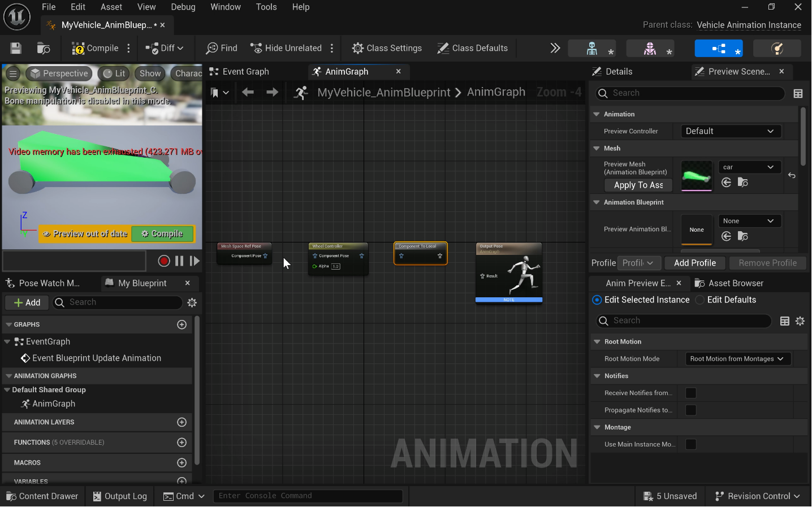Screen dimensions: 812x507
Task: Add a new graph with plus icon
Action: pyautogui.click(x=182, y=324)
